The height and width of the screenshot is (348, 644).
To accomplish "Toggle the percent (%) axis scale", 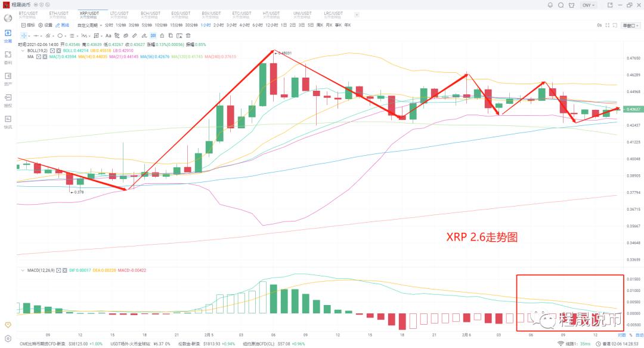I will tap(631, 335).
